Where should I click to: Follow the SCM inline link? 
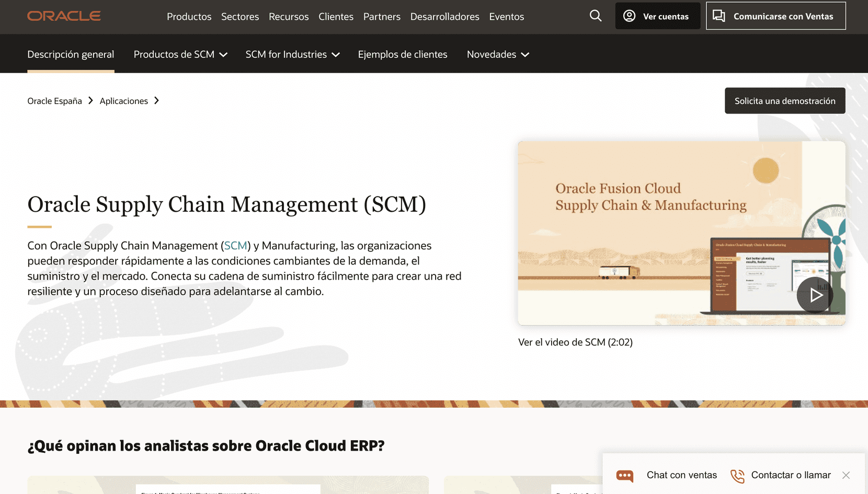[x=236, y=245]
